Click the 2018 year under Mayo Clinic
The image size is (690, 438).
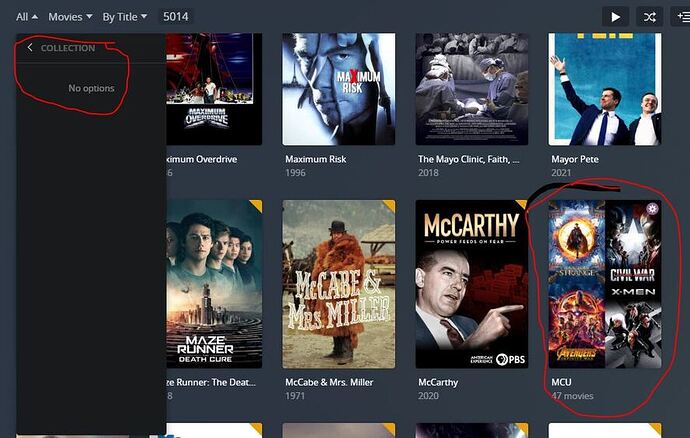[x=428, y=173]
